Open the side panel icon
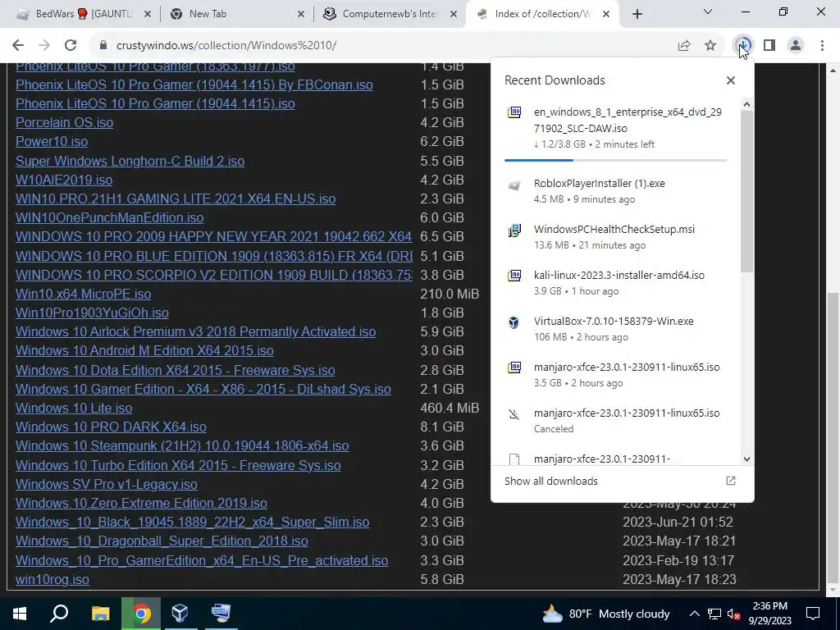This screenshot has height=630, width=840. [x=769, y=46]
